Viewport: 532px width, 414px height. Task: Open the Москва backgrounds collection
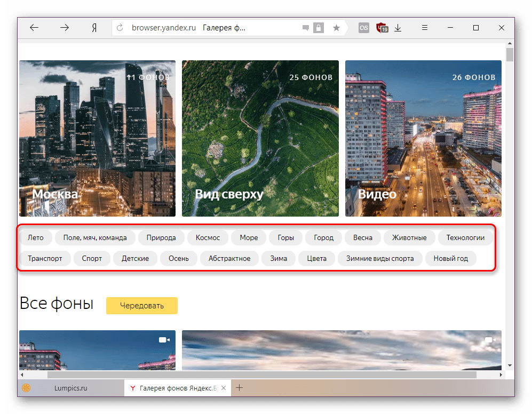[x=97, y=138]
